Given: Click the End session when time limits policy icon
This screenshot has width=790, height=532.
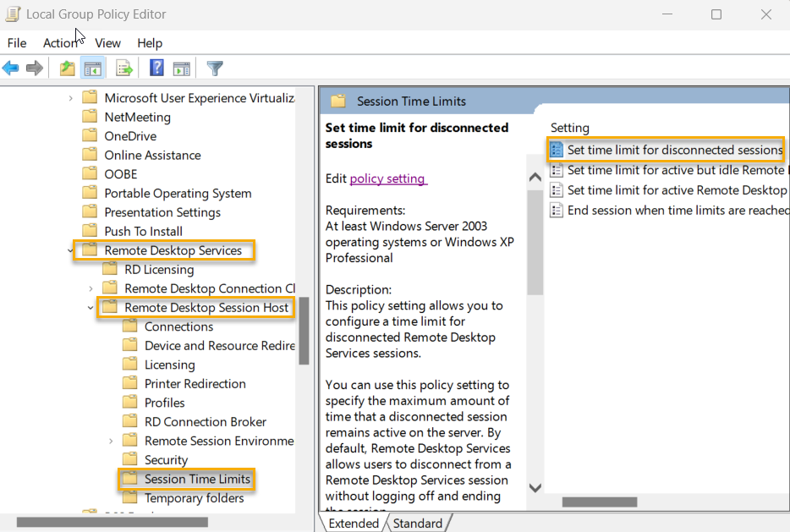Looking at the screenshot, I should point(557,210).
